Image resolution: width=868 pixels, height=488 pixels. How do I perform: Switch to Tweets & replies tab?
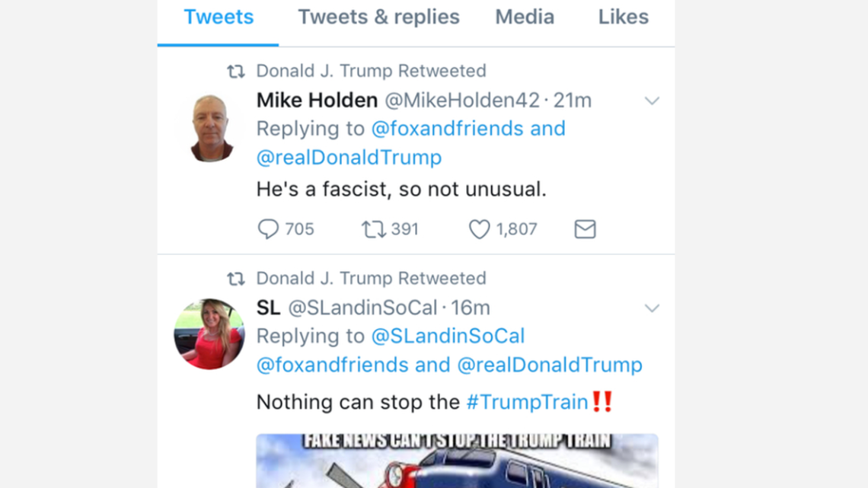coord(378,17)
